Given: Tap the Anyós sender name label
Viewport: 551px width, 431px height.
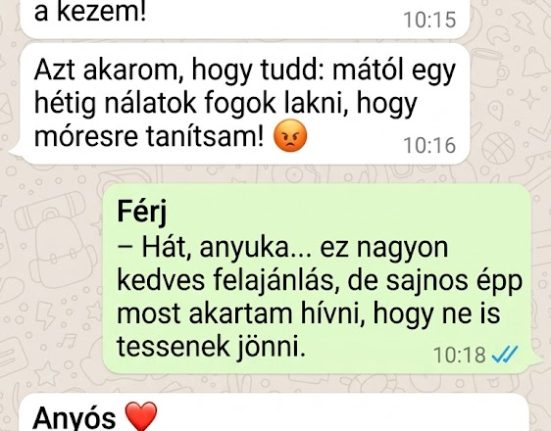Looking at the screenshot, I should click(x=74, y=419).
